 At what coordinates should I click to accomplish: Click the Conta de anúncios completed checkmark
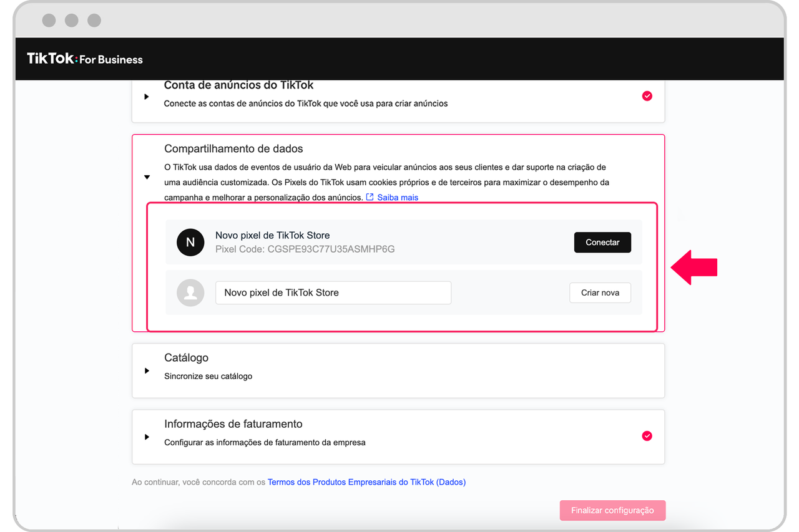647,96
